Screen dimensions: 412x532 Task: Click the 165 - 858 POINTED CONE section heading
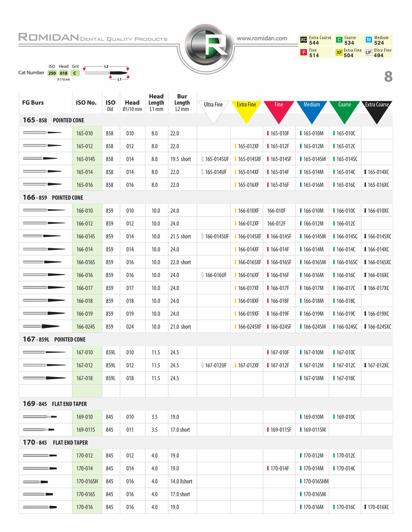[x=53, y=120]
